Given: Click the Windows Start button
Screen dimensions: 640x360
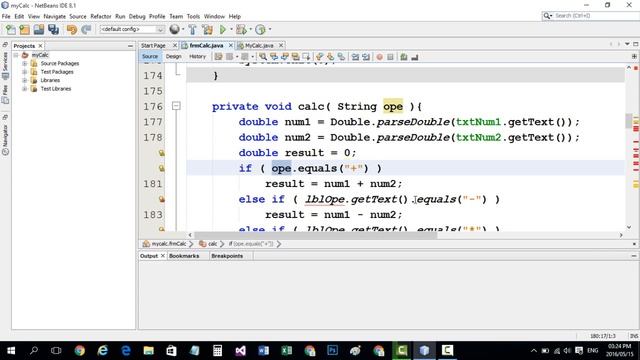Looking at the screenshot, I should pyautogui.click(x=11, y=350).
